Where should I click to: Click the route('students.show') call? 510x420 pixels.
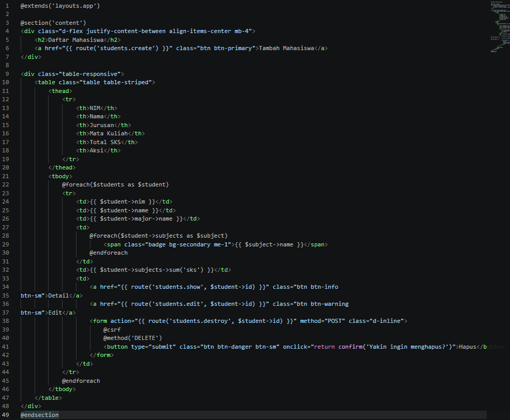click(x=193, y=287)
